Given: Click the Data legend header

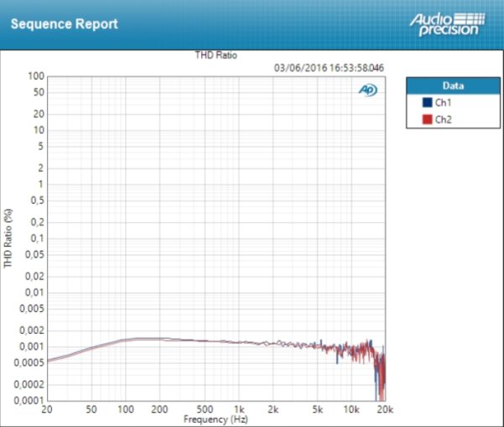Looking at the screenshot, I should pyautogui.click(x=453, y=86).
